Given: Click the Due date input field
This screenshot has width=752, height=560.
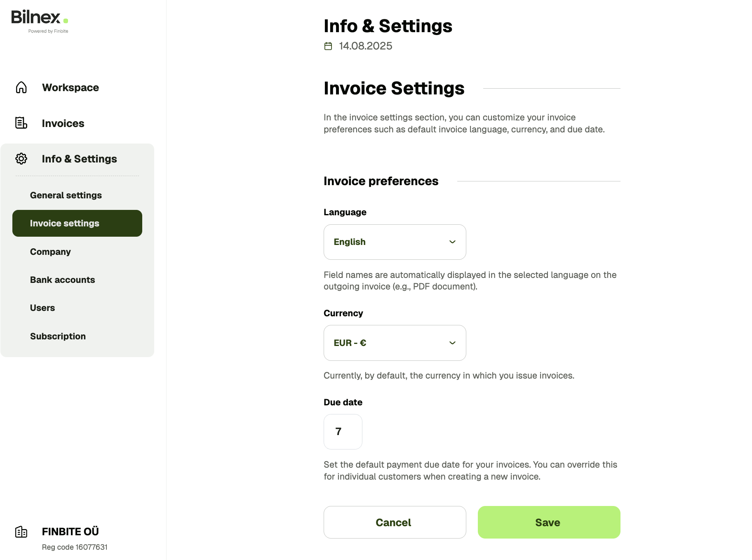Looking at the screenshot, I should (x=343, y=432).
